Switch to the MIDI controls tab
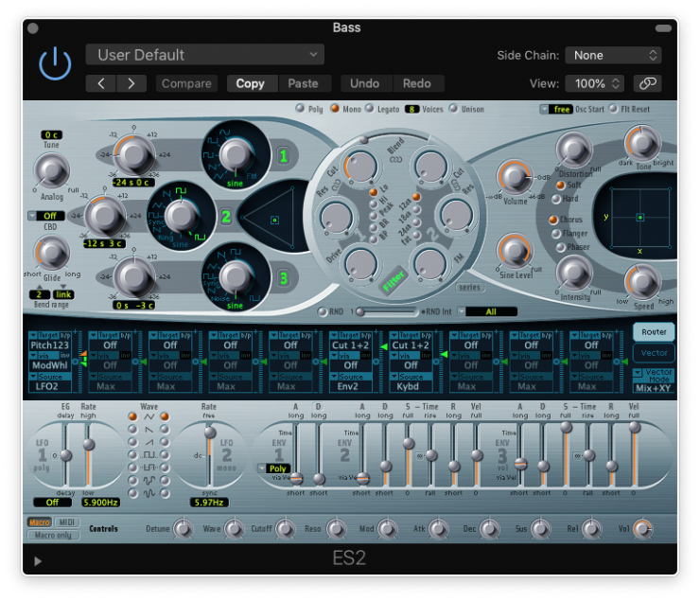This screenshot has width=700, height=601. pyautogui.click(x=67, y=522)
